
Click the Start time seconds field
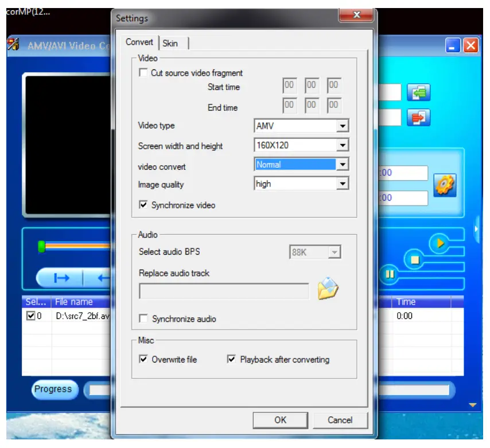pyautogui.click(x=334, y=85)
